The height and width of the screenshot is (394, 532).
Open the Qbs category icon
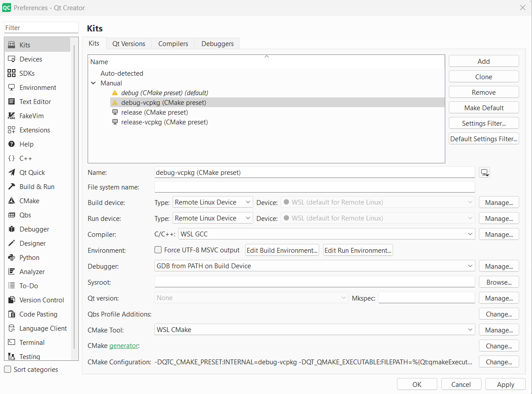tap(12, 215)
